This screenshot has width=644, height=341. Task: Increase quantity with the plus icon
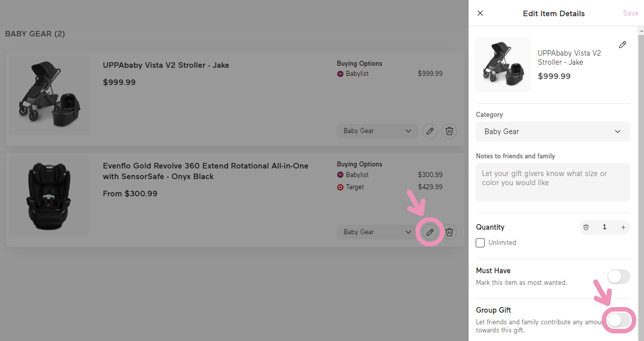click(x=623, y=227)
